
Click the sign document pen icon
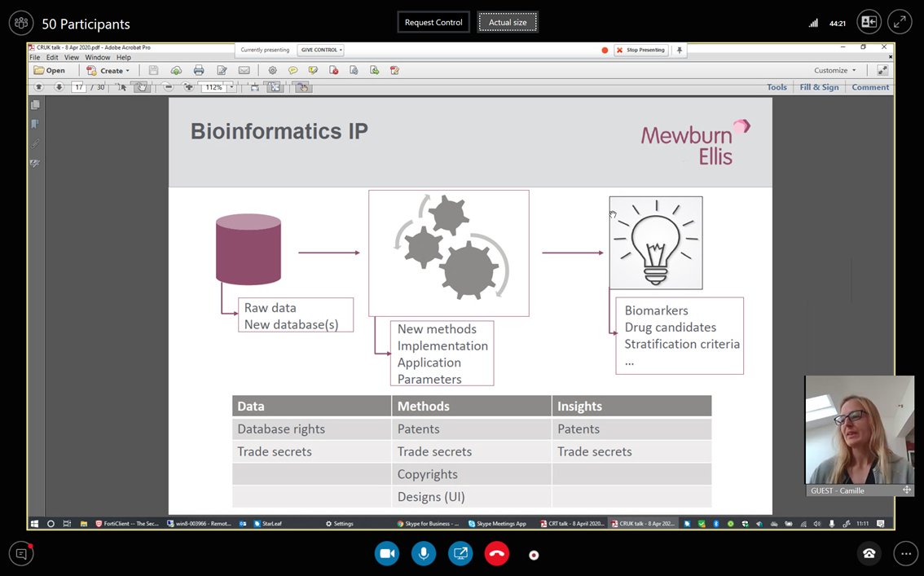[x=395, y=70]
